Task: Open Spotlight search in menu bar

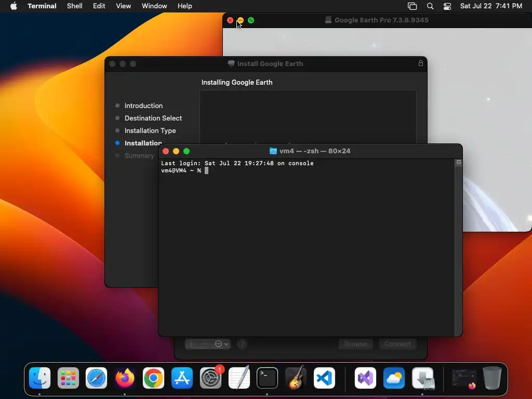Action: (x=430, y=6)
